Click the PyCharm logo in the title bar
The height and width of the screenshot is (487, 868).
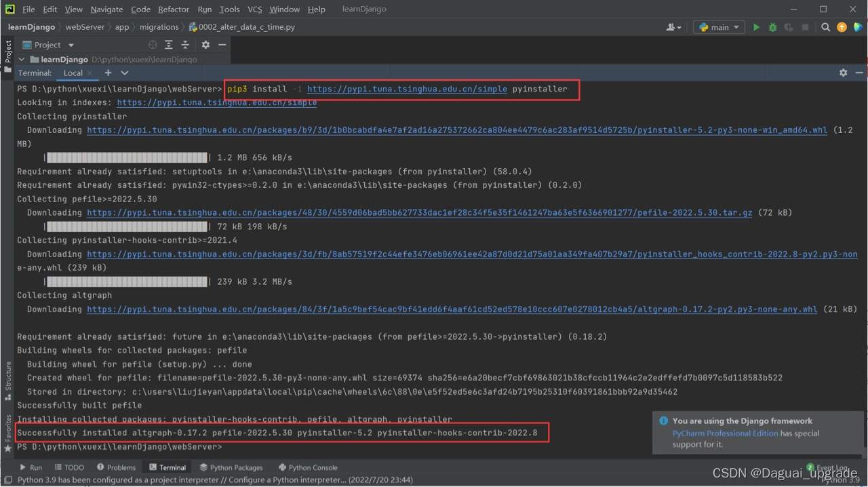tap(9, 9)
